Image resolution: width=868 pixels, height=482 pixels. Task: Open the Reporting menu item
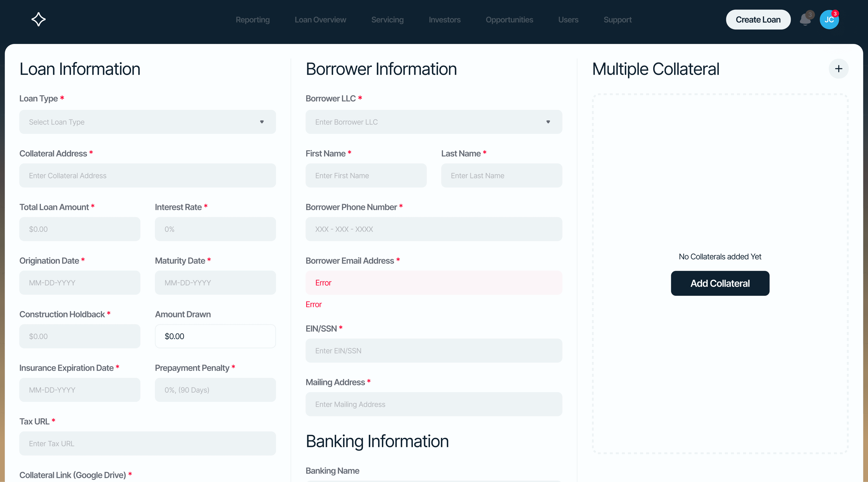click(x=252, y=20)
